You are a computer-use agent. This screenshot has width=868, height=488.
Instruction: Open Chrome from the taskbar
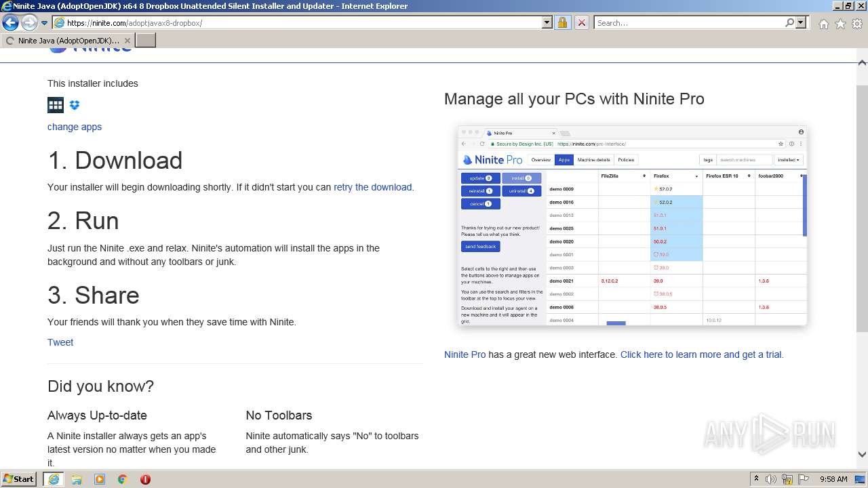point(123,479)
